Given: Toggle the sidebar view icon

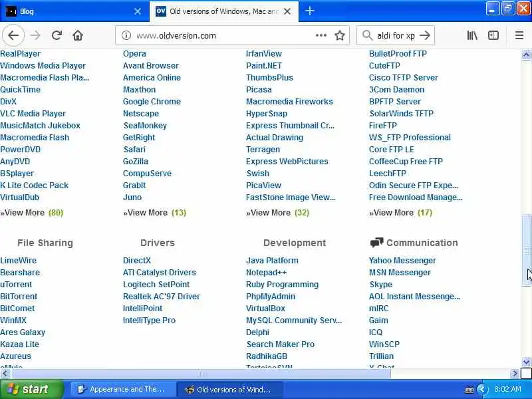Looking at the screenshot, I should pyautogui.click(x=493, y=35).
